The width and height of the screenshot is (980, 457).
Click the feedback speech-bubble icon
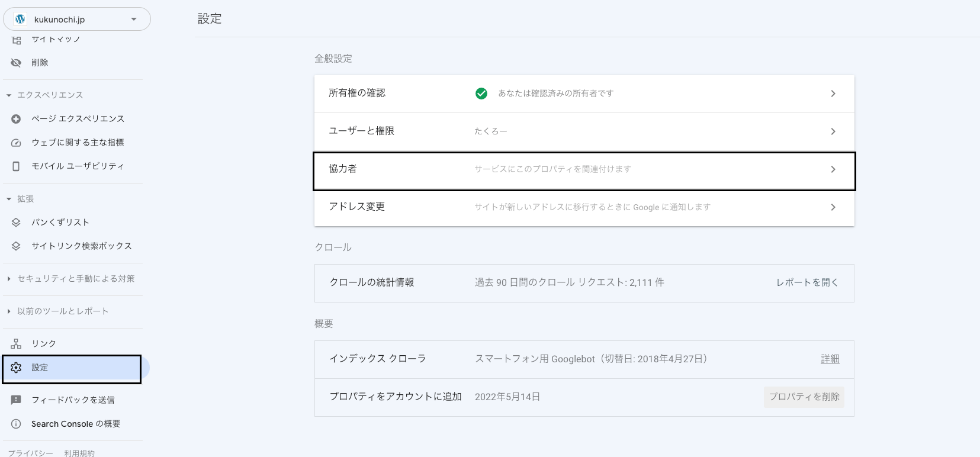tap(16, 400)
